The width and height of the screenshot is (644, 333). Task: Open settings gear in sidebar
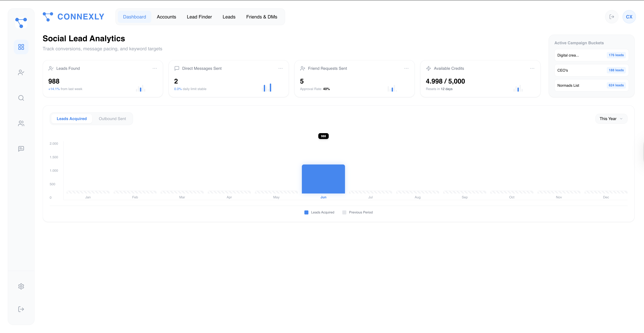(x=21, y=286)
